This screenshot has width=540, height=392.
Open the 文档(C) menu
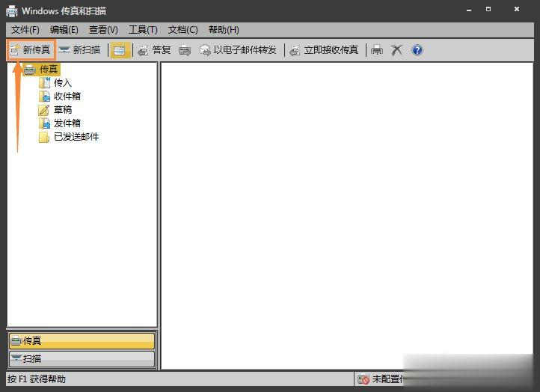[182, 30]
